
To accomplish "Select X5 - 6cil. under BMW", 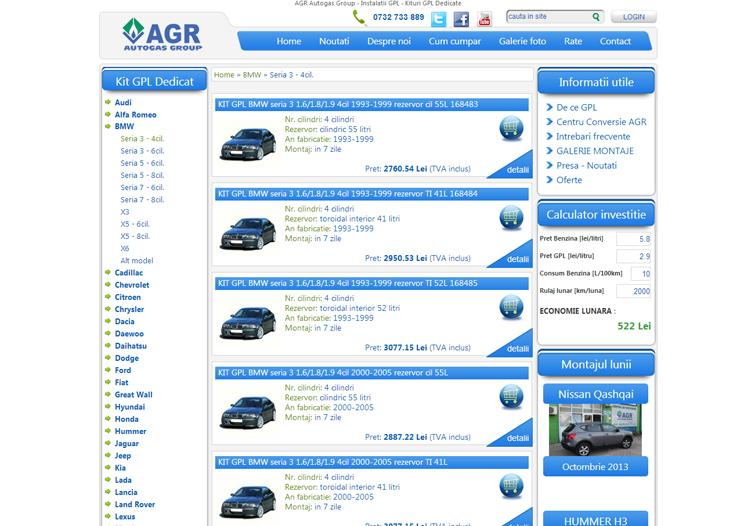I will click(135, 224).
